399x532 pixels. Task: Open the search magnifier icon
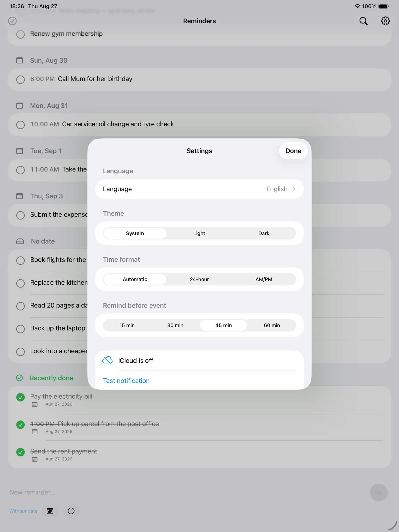click(x=363, y=21)
